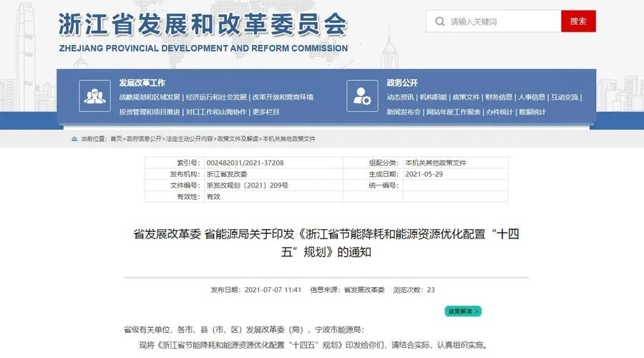The width and height of the screenshot is (644, 358).
Task: Click the search magnifier icon in search box
Action: [439, 21]
